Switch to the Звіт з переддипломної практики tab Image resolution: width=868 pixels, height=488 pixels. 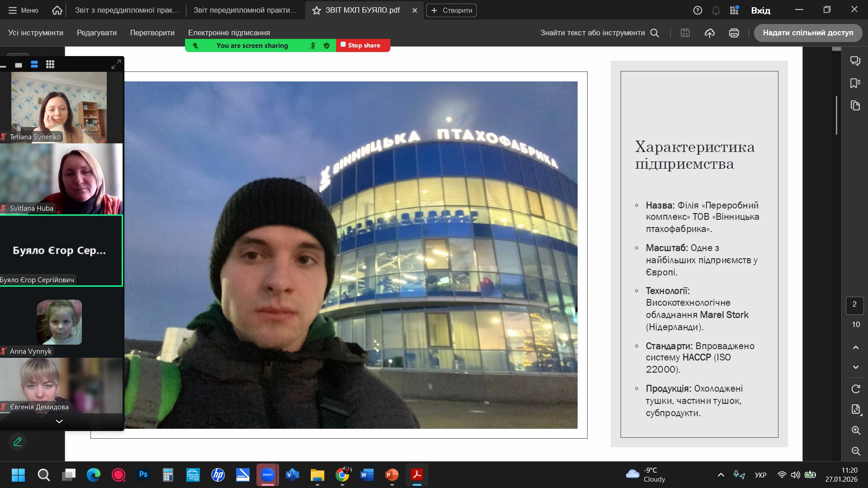coord(127,10)
